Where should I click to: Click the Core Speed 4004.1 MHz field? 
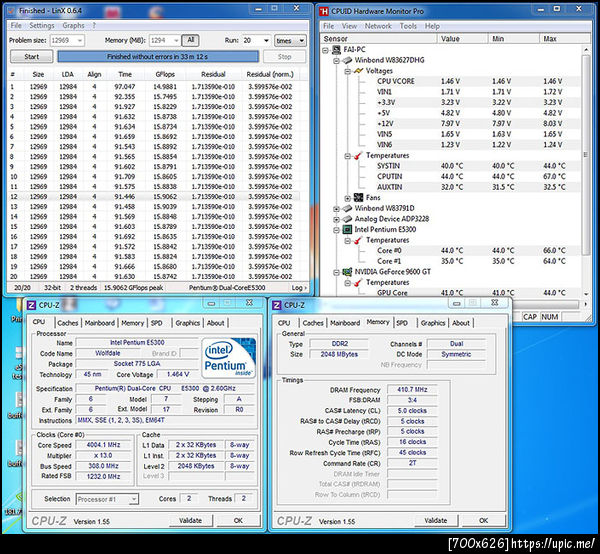pos(103,445)
